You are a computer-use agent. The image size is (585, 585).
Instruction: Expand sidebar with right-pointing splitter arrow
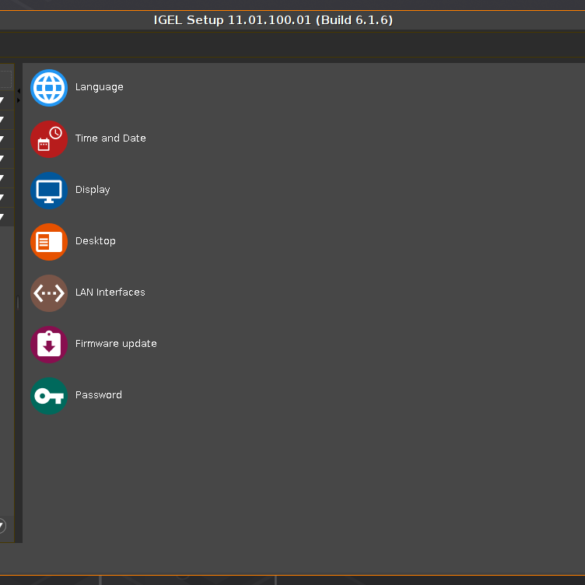tap(18, 100)
